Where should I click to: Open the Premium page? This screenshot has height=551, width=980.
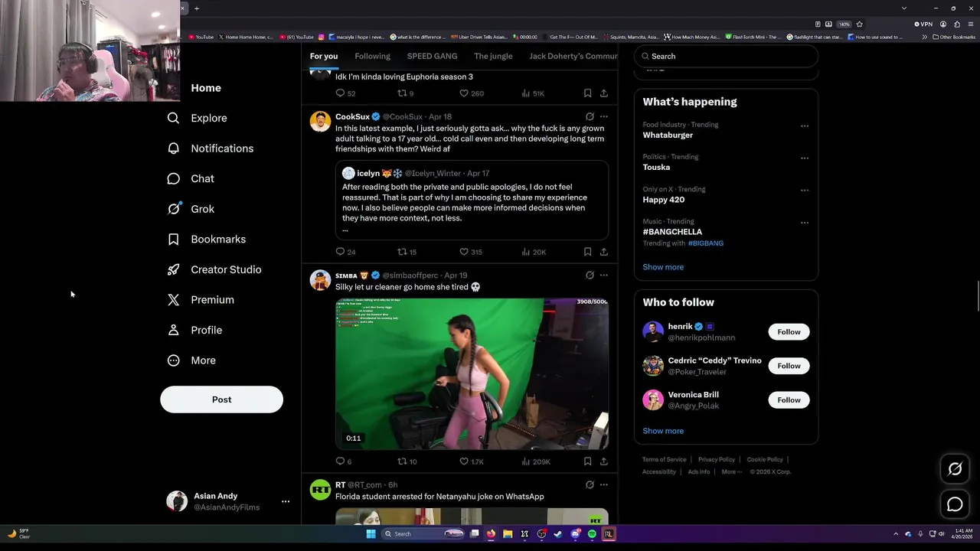click(201, 300)
